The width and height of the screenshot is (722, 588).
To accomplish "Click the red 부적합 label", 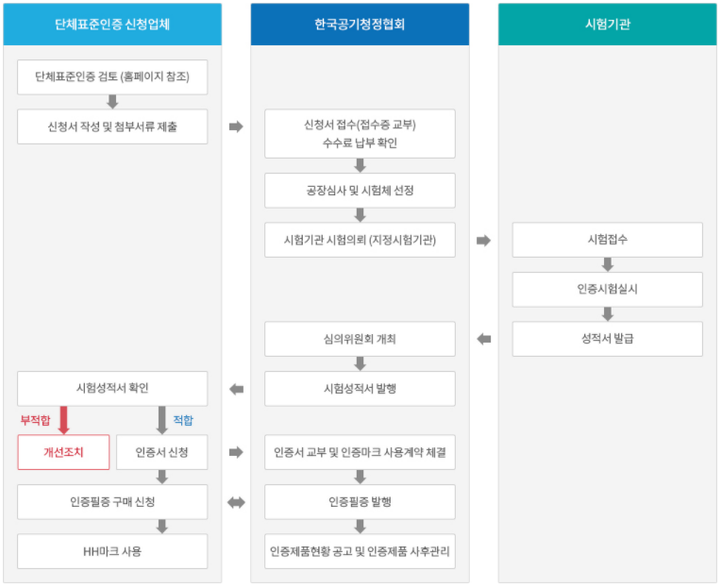I will (36, 420).
